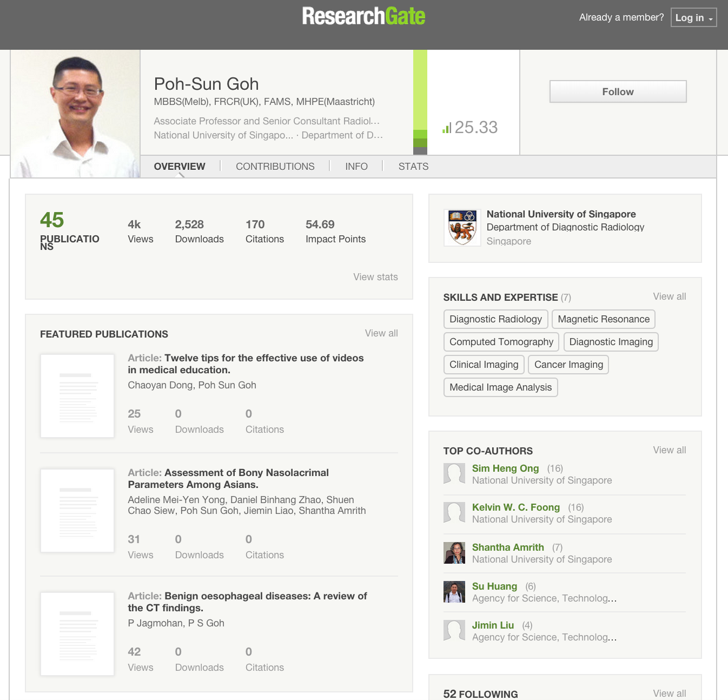Screen dimensions: 728x700
Task: Click the 170 Citations stat
Action: (x=264, y=232)
